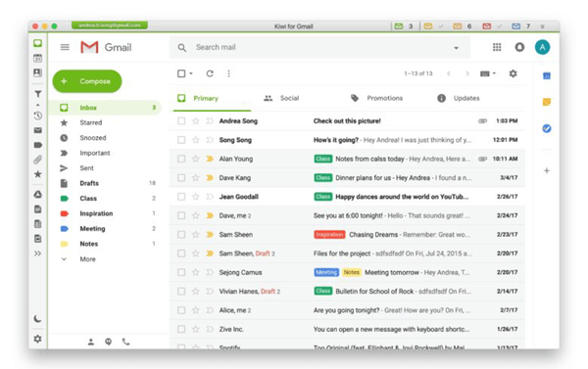Switch to Primary tab
The width and height of the screenshot is (588, 369).
point(213,98)
